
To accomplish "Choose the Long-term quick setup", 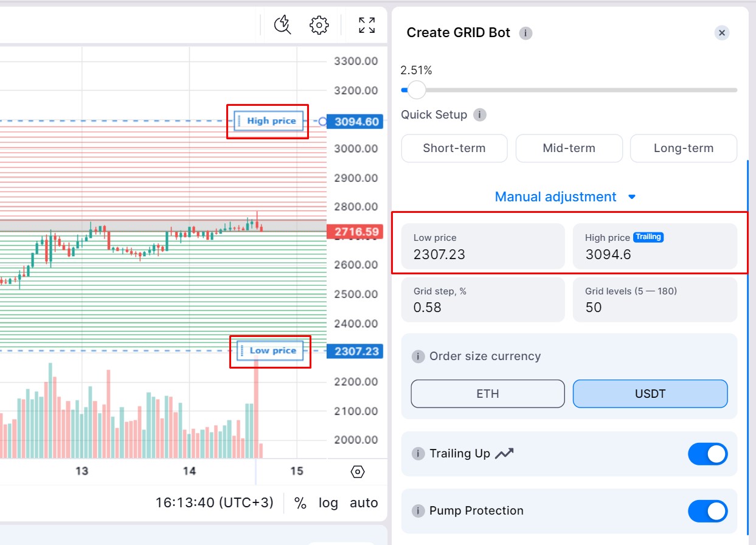I will pos(683,148).
